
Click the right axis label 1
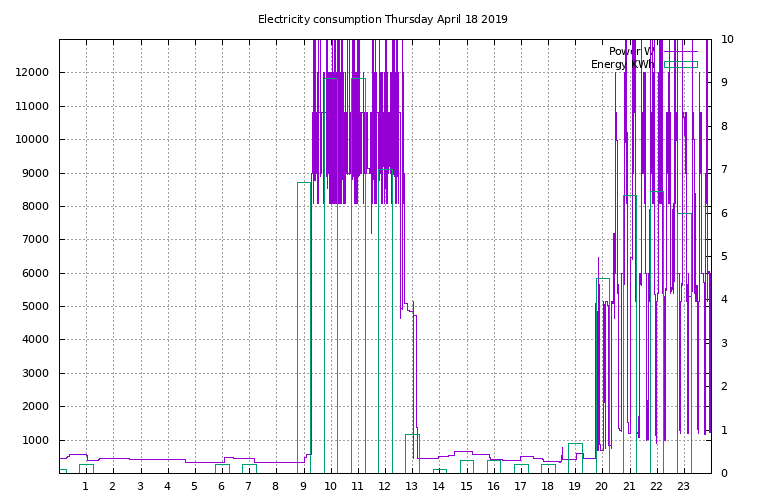pyautogui.click(x=724, y=430)
